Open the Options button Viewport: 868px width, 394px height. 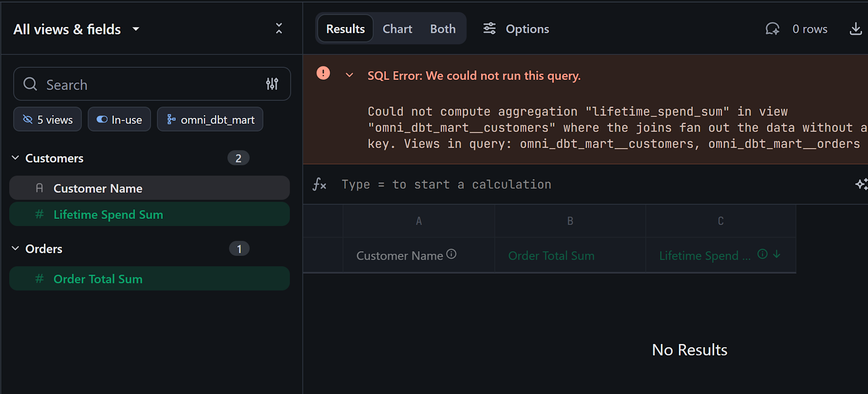pyautogui.click(x=516, y=29)
